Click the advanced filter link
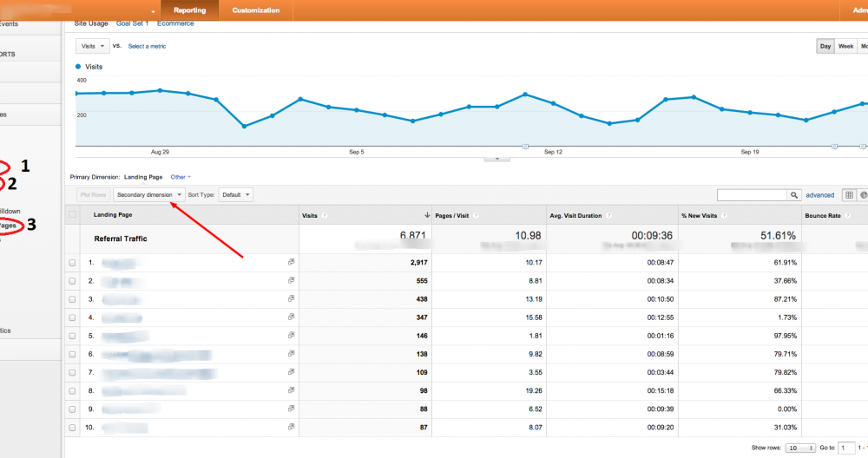Viewport: 868px width, 458px height. tap(819, 195)
